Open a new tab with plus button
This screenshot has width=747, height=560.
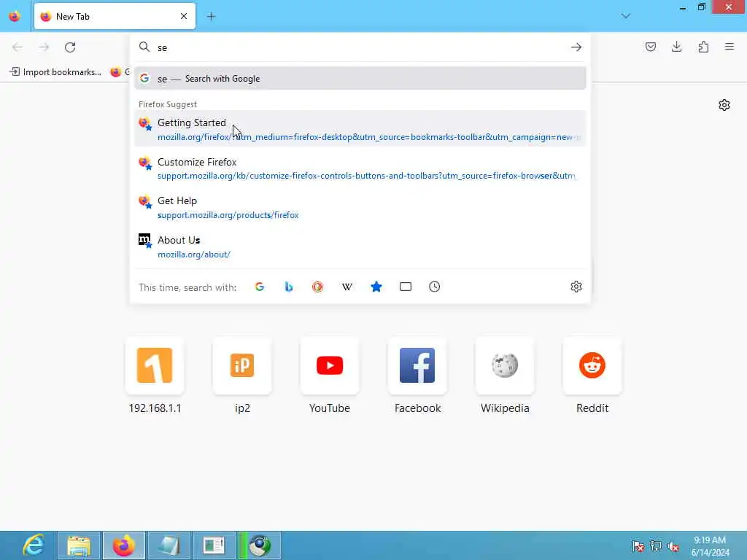click(x=211, y=16)
